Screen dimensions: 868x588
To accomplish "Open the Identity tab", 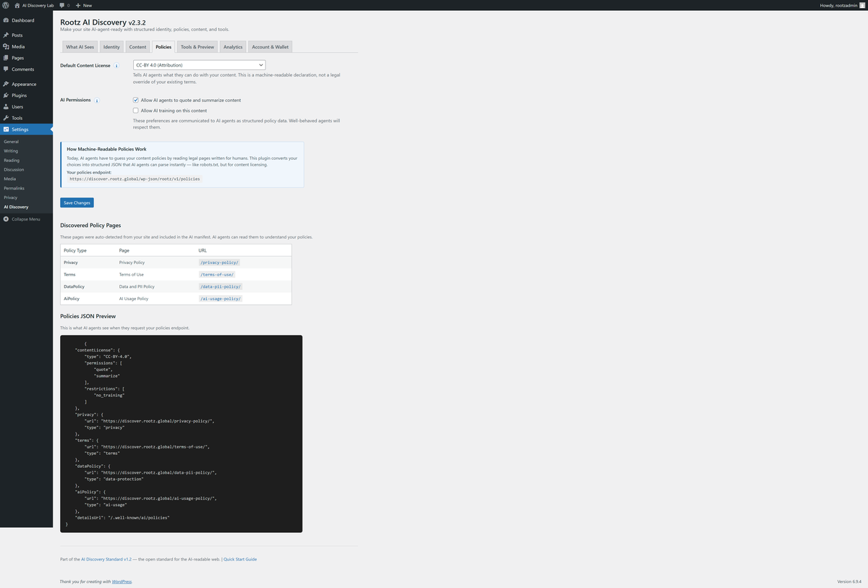I will click(x=111, y=46).
